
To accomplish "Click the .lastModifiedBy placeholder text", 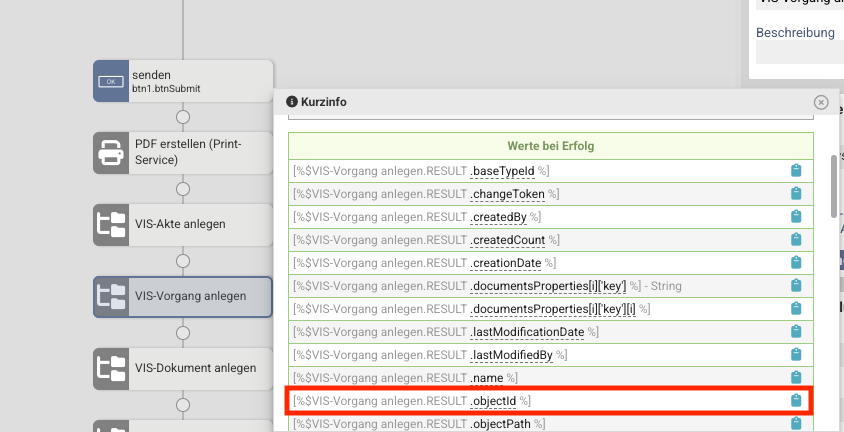I will click(512, 355).
